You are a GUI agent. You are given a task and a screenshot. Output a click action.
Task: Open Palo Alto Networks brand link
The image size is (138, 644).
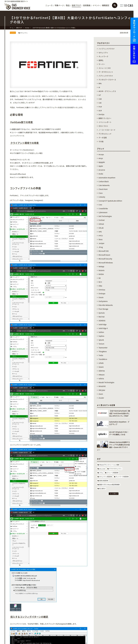106,305
